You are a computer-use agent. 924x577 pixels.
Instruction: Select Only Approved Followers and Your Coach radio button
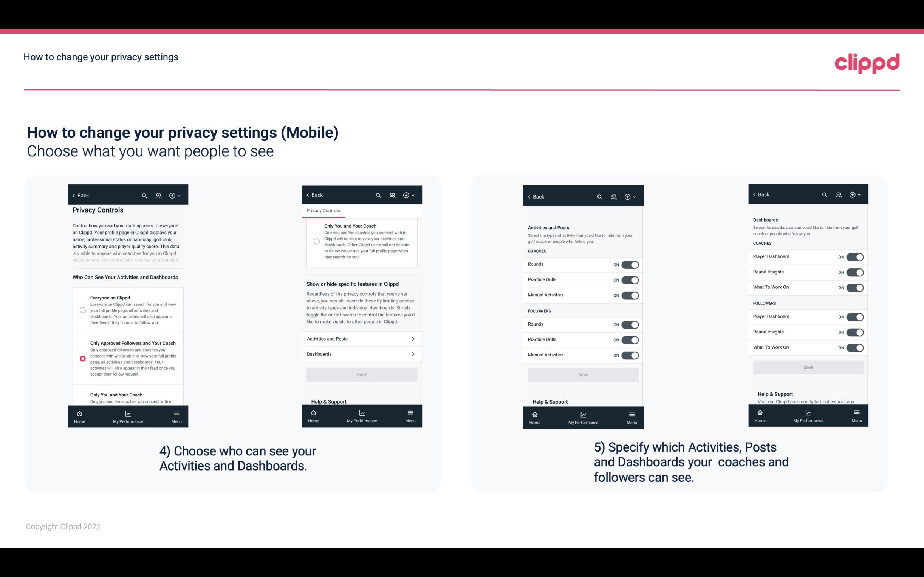[x=82, y=358]
